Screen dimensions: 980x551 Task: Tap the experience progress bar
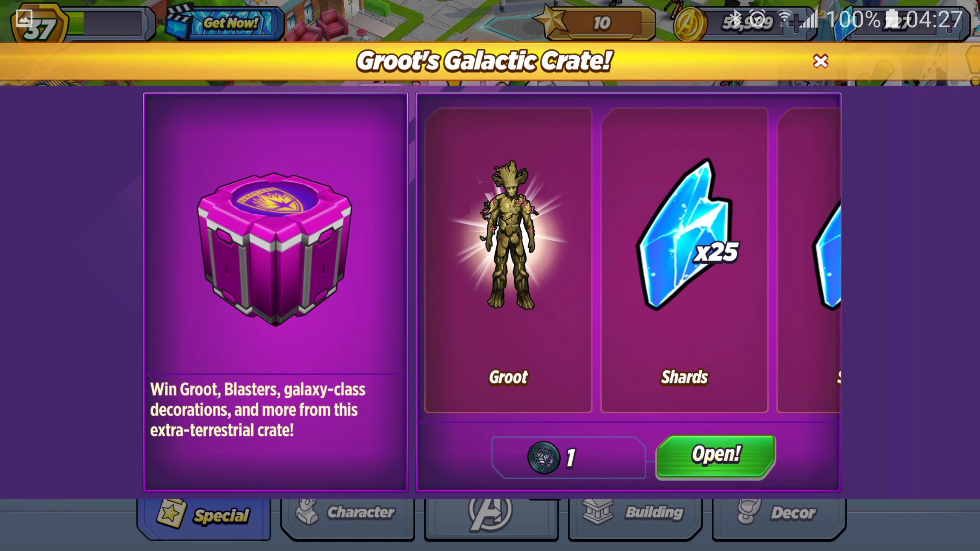click(111, 23)
